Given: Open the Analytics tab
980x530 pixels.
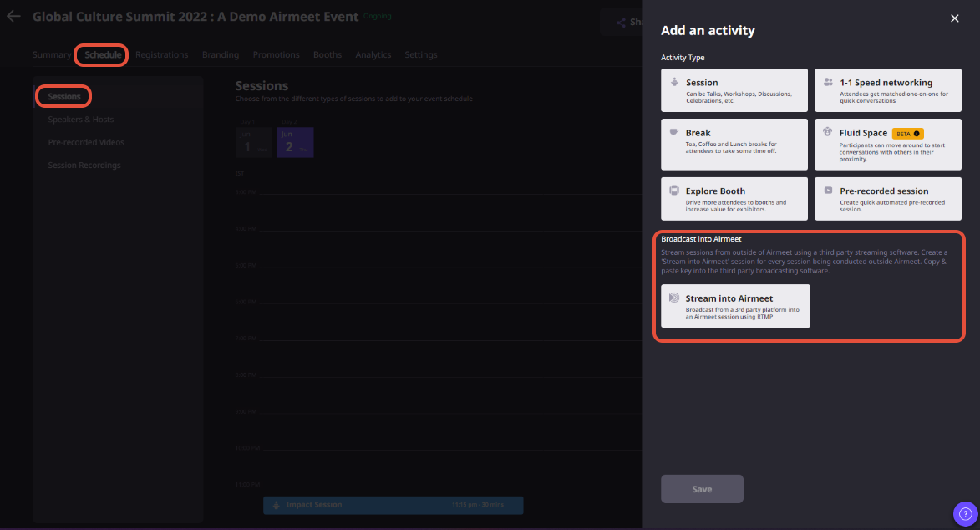Looking at the screenshot, I should pyautogui.click(x=373, y=54).
